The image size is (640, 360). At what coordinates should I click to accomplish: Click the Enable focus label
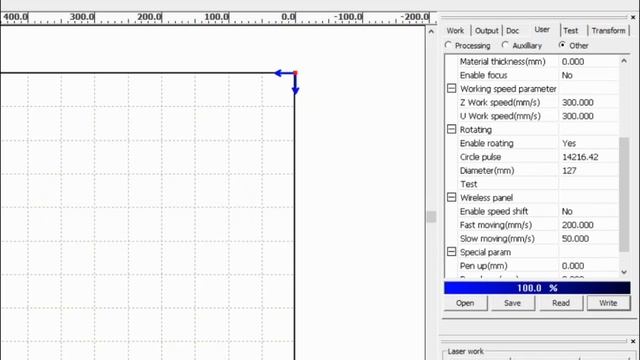(x=483, y=75)
